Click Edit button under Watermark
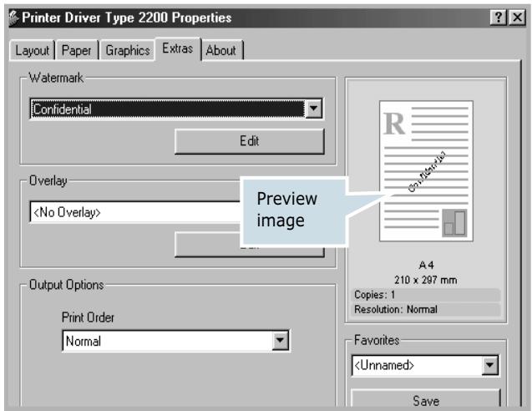This screenshot has height=411, width=532. pos(250,141)
